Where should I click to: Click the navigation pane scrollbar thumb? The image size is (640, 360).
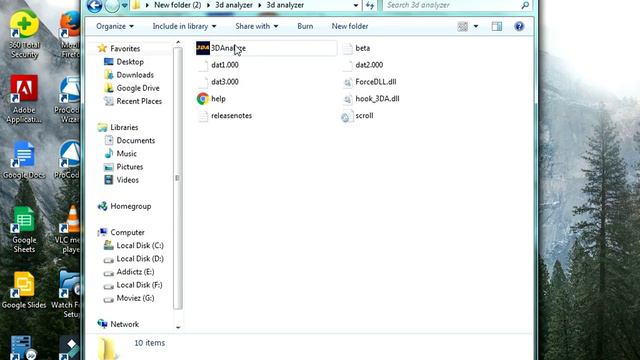pyautogui.click(x=178, y=178)
